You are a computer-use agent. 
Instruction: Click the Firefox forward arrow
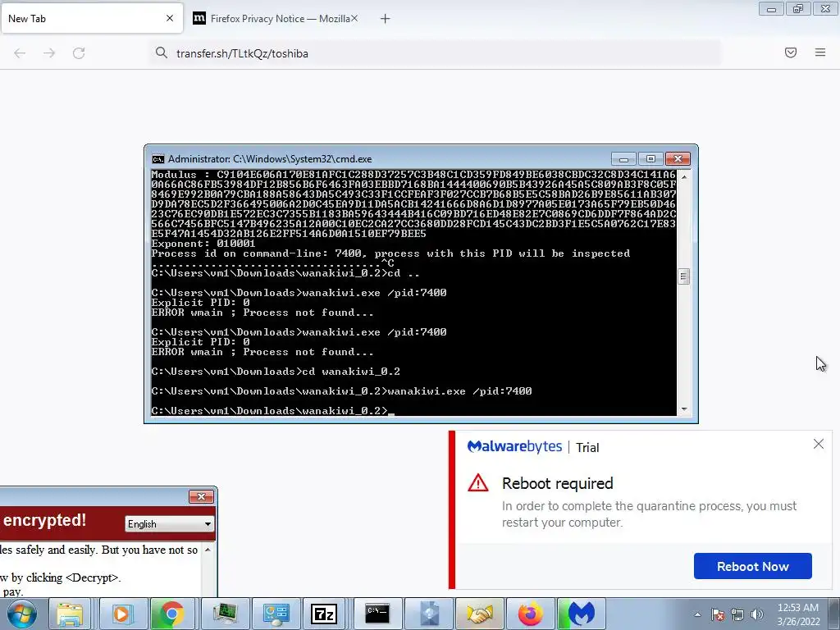(49, 53)
